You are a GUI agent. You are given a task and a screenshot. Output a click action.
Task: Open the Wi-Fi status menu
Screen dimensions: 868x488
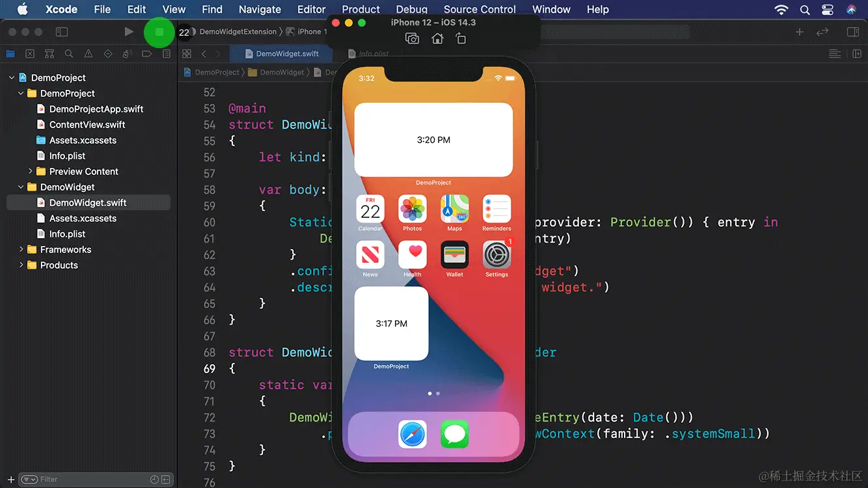(781, 10)
